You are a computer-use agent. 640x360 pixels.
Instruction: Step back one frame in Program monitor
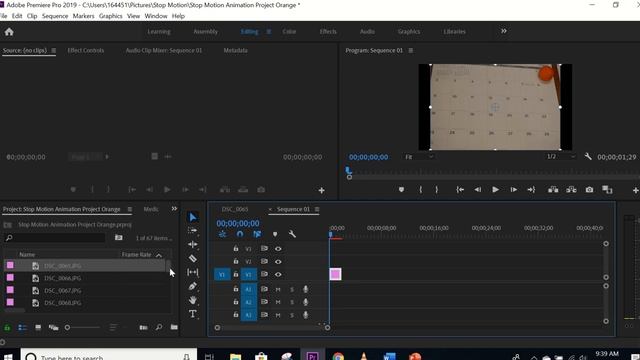click(478, 190)
